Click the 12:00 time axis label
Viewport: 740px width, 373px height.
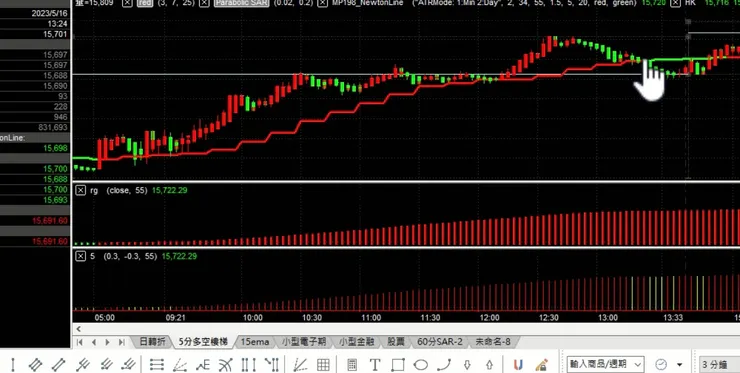point(489,318)
